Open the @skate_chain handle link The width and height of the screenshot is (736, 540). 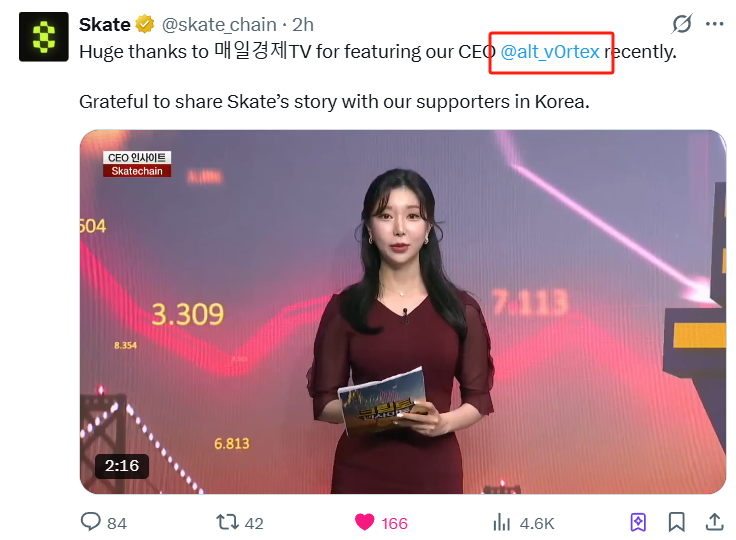tap(219, 25)
